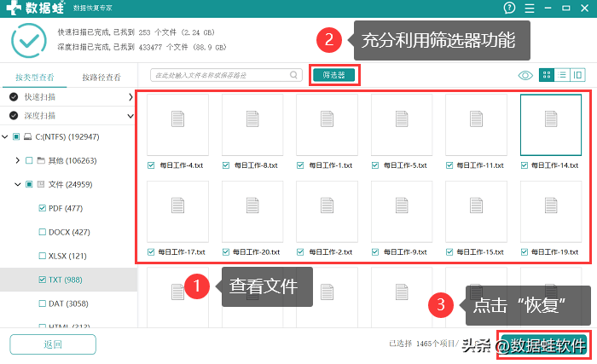This screenshot has width=597, height=364.
Task: Collapse the 文件 (24959) tree node
Action: pos(18,183)
